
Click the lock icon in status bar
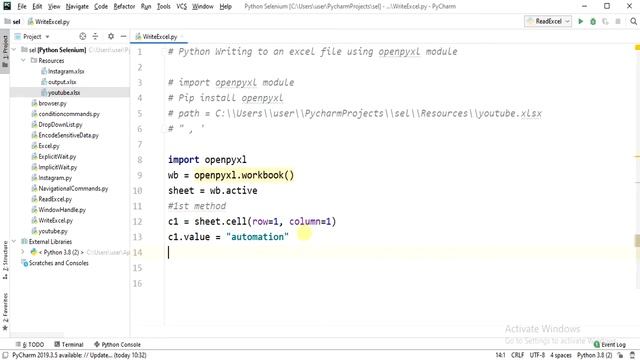pyautogui.click(x=620, y=356)
